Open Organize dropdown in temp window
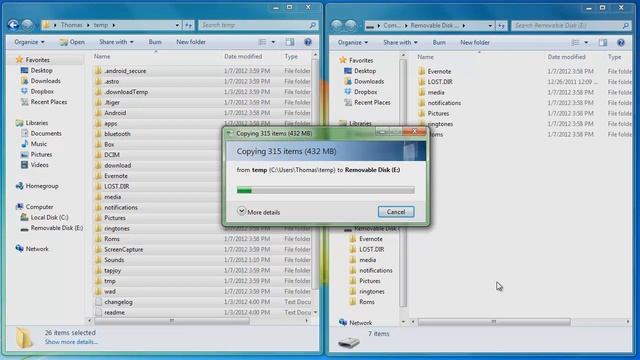Image resolution: width=640 pixels, height=360 pixels. [x=29, y=42]
